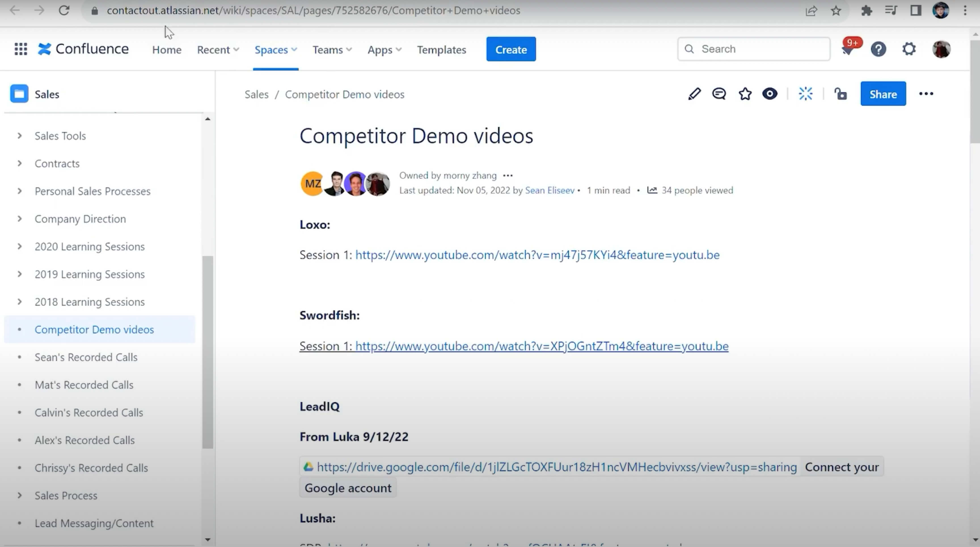Click the edit page pencil icon
The image size is (980, 547).
point(694,94)
